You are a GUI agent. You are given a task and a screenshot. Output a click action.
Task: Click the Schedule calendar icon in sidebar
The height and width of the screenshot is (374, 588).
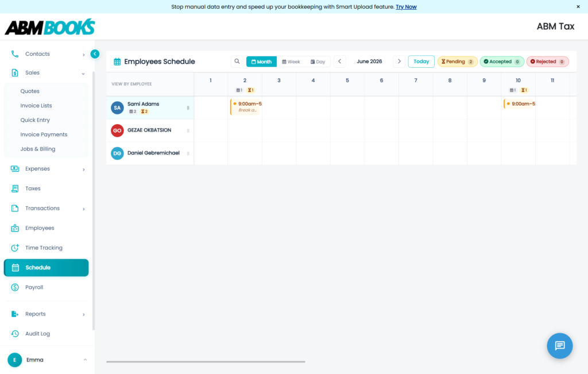pos(15,268)
